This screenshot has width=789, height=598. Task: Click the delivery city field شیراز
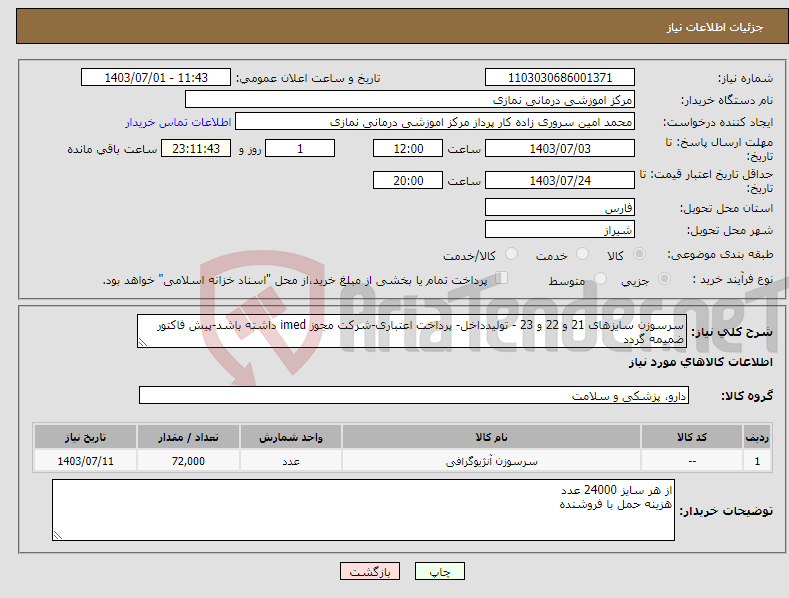pos(560,230)
